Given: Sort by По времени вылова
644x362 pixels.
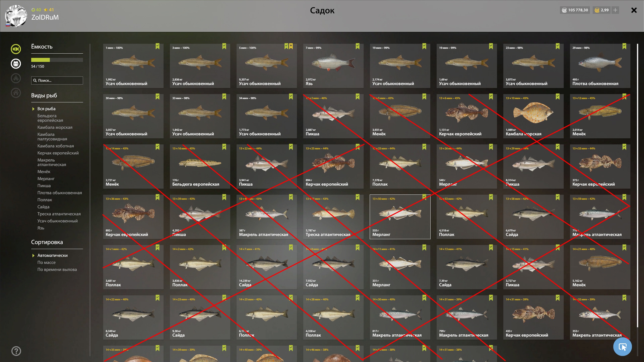Looking at the screenshot, I should click(57, 269).
